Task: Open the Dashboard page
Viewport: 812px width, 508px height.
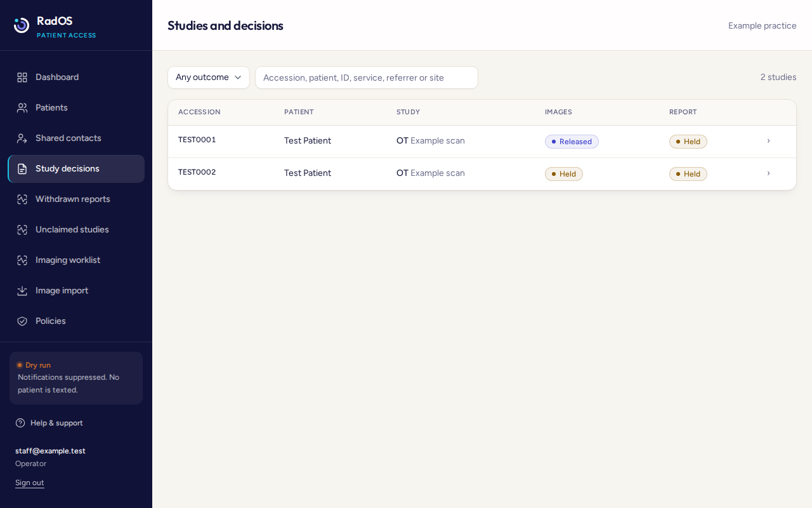Action: 76,77
